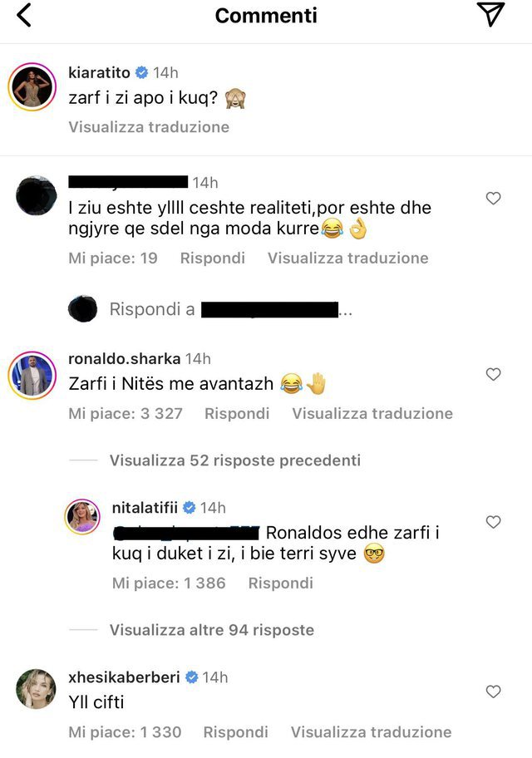This screenshot has height=758, width=532.
Task: Open kiaratito's profile picture
Action: pyautogui.click(x=32, y=87)
